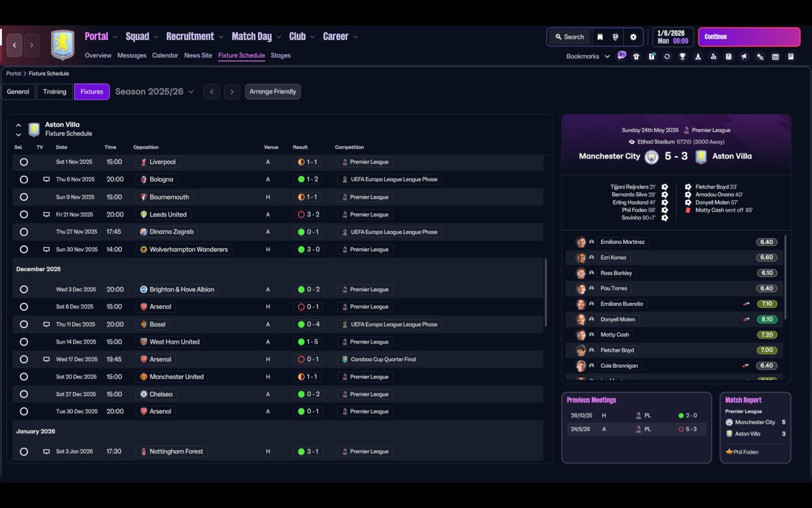812x508 pixels.
Task: Expand the Portal menu dropdown arrow
Action: click(115, 37)
